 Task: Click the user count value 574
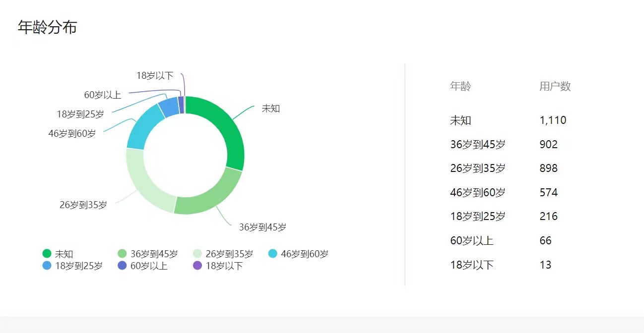pyautogui.click(x=549, y=193)
